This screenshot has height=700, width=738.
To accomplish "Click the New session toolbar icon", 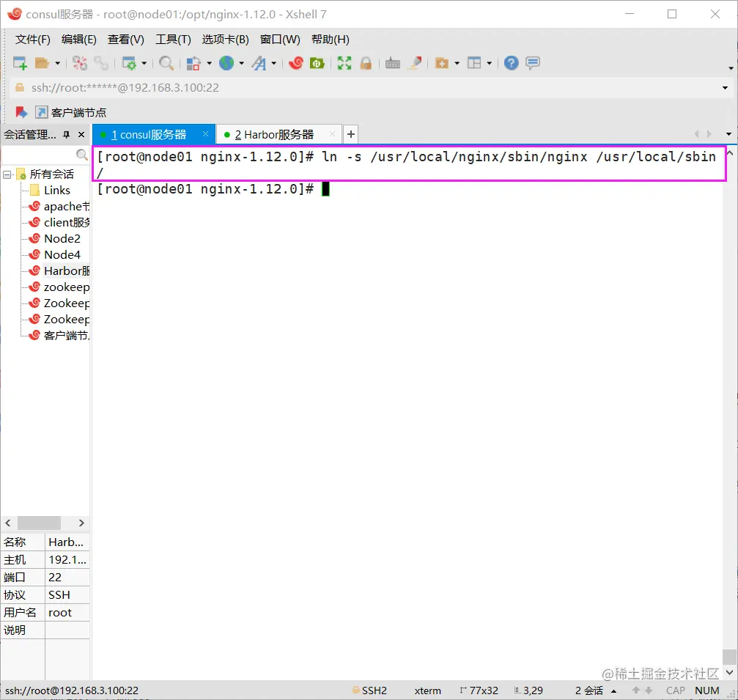I will (x=20, y=62).
